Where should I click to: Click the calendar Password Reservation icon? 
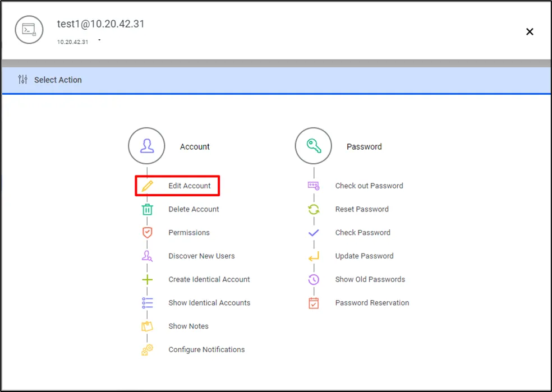314,303
